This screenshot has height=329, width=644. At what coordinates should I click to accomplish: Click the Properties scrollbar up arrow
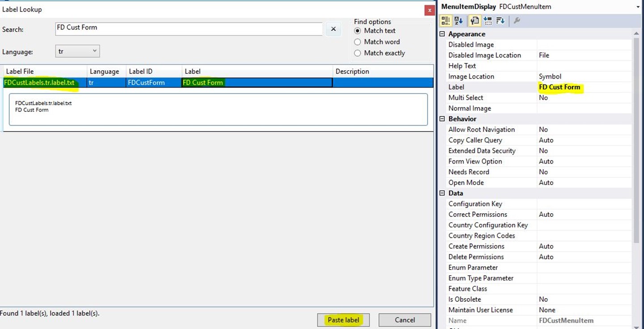click(636, 34)
